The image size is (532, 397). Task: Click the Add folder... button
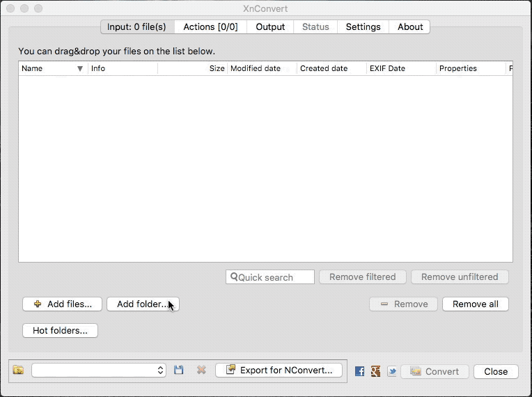[143, 304]
